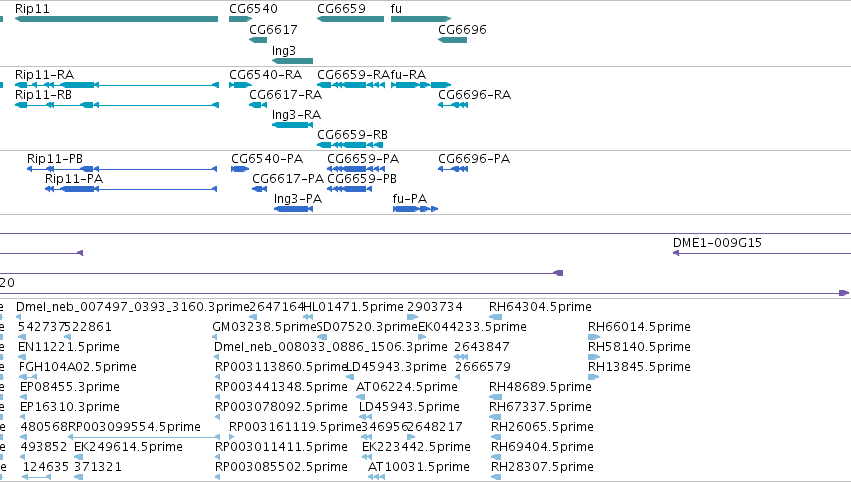Select the CG6617-RA transcript

point(258,105)
